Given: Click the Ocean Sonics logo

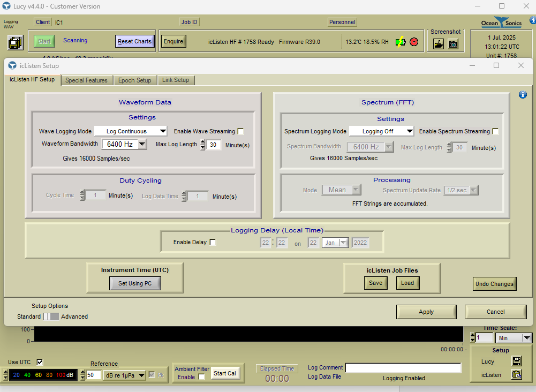Looking at the screenshot, I should point(502,23).
